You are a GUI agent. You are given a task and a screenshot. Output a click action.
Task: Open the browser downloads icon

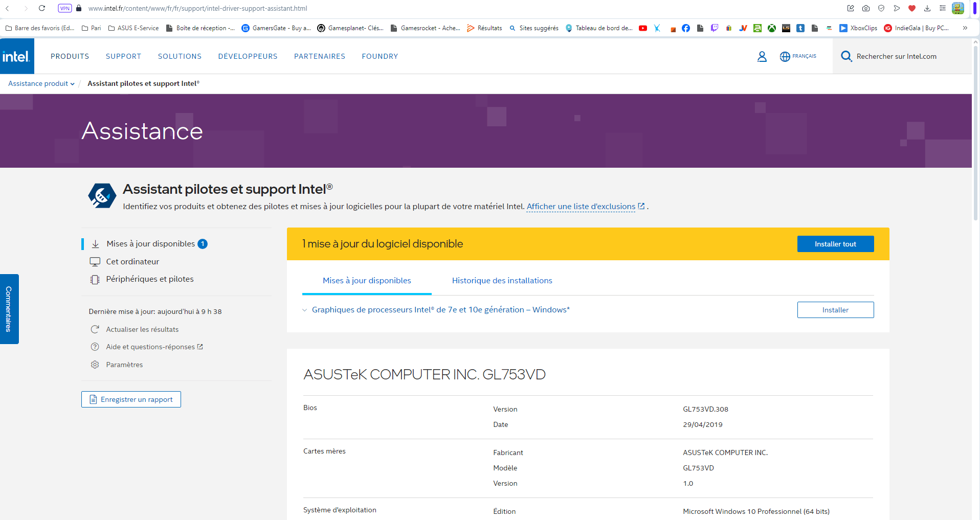point(927,8)
